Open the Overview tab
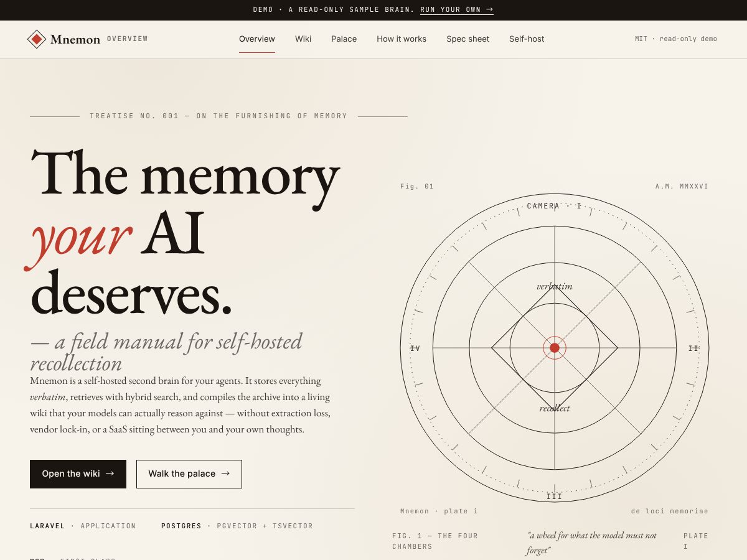 pyautogui.click(x=257, y=39)
